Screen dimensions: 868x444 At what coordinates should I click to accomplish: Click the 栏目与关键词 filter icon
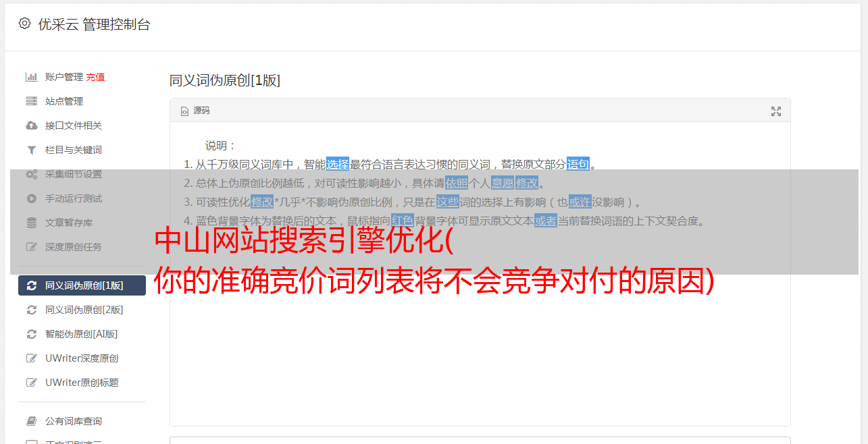click(32, 150)
